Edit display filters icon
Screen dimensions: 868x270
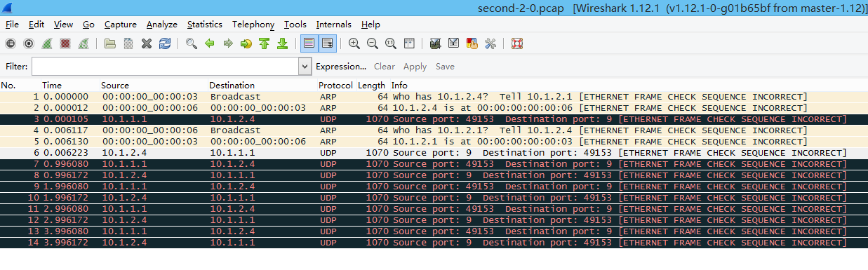pyautogui.click(x=454, y=43)
